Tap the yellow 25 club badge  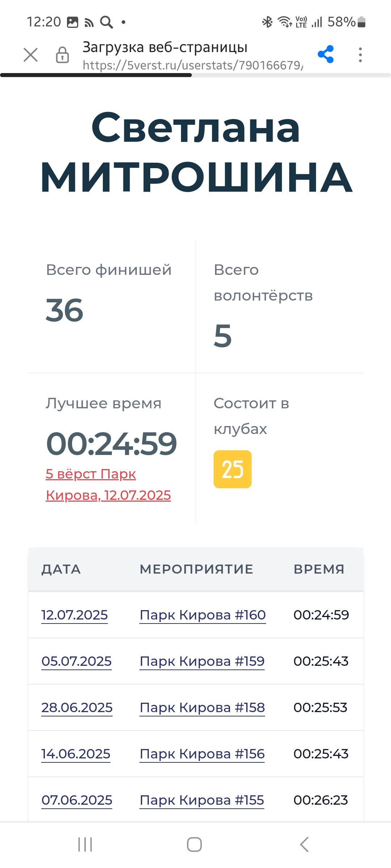click(232, 469)
